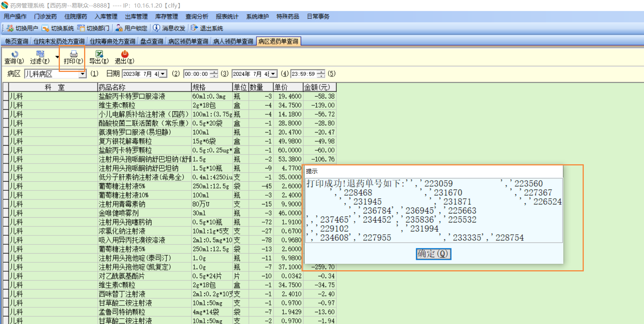Open the 2023年 start date dropdown

(163, 74)
